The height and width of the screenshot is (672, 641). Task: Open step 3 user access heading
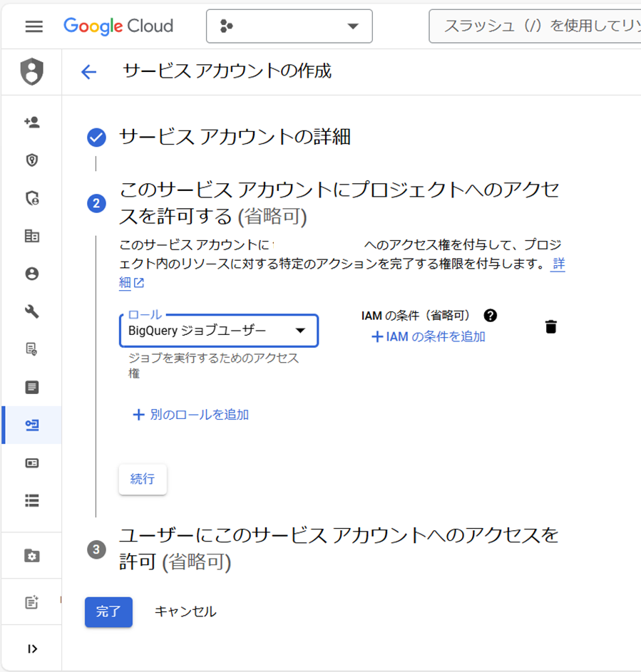click(339, 549)
